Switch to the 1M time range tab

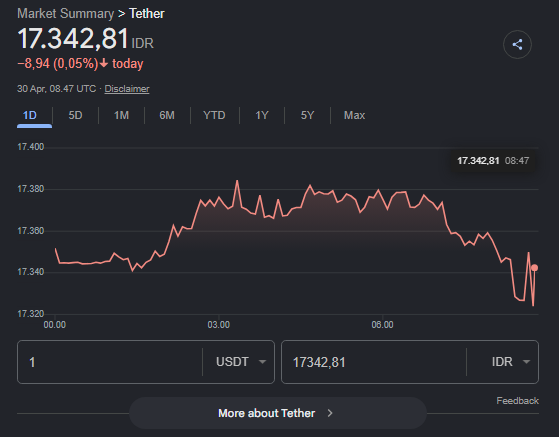121,115
